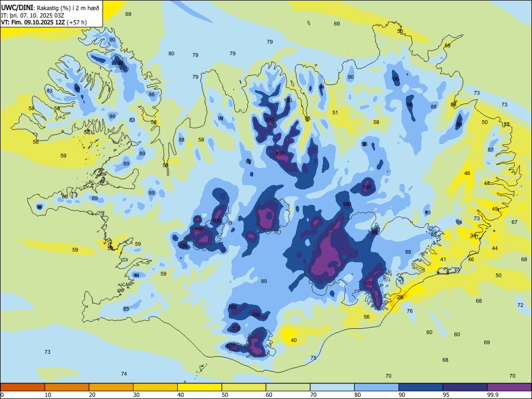Select the '76' value off the southeast coast
The height and width of the screenshot is (399, 532).
410,311
